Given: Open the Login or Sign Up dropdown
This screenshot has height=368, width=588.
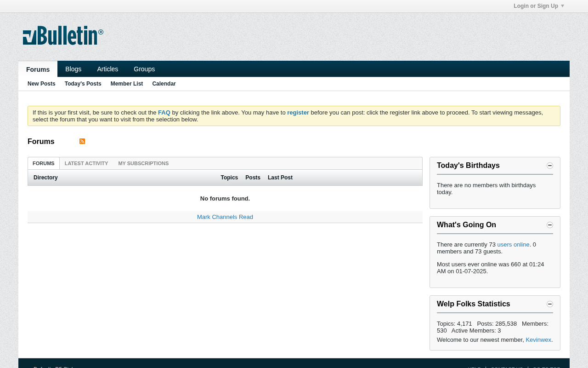Looking at the screenshot, I should 538,6.
